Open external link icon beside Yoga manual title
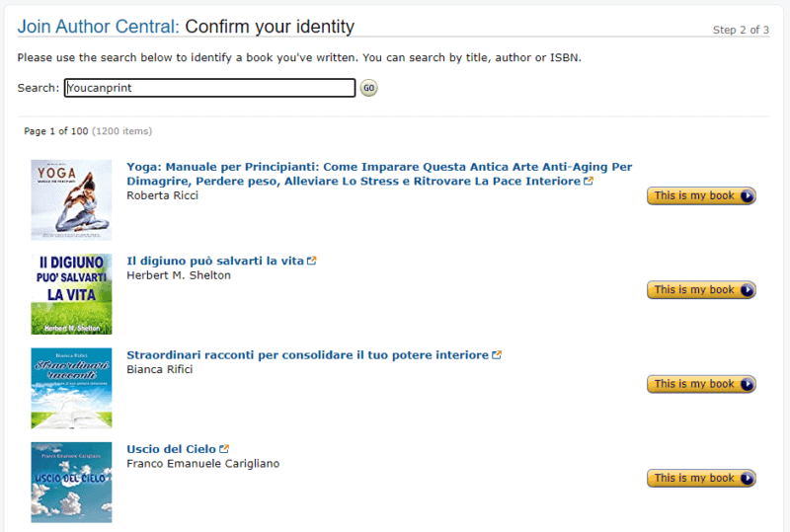Image resolution: width=790 pixels, height=532 pixels. tap(588, 181)
